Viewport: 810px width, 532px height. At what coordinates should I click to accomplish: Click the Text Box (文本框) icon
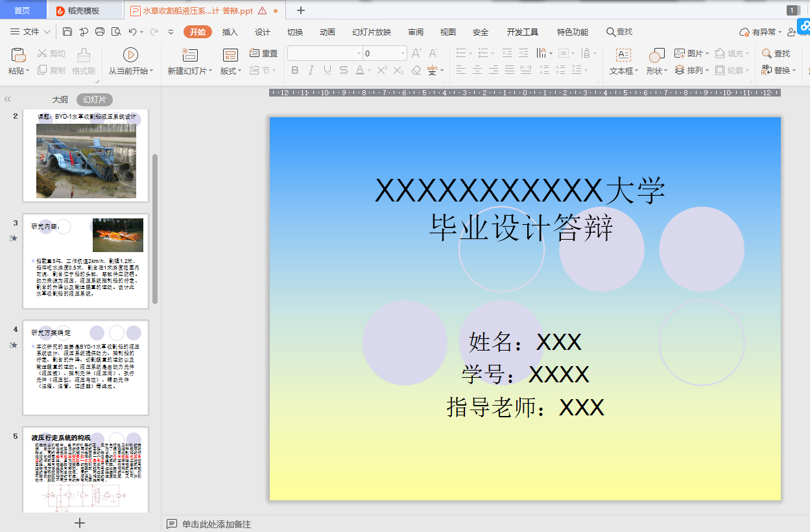point(623,55)
